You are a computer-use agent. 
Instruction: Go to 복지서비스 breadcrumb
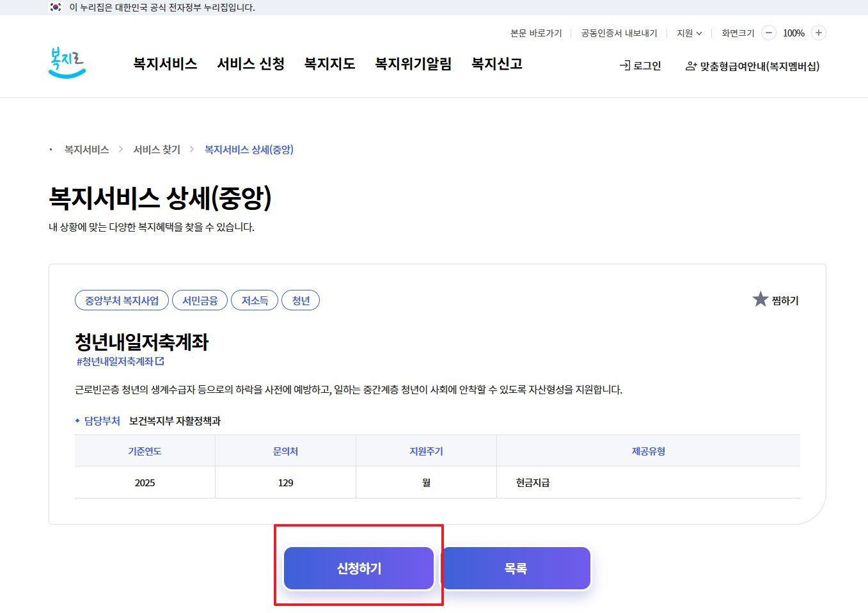pyautogui.click(x=86, y=150)
